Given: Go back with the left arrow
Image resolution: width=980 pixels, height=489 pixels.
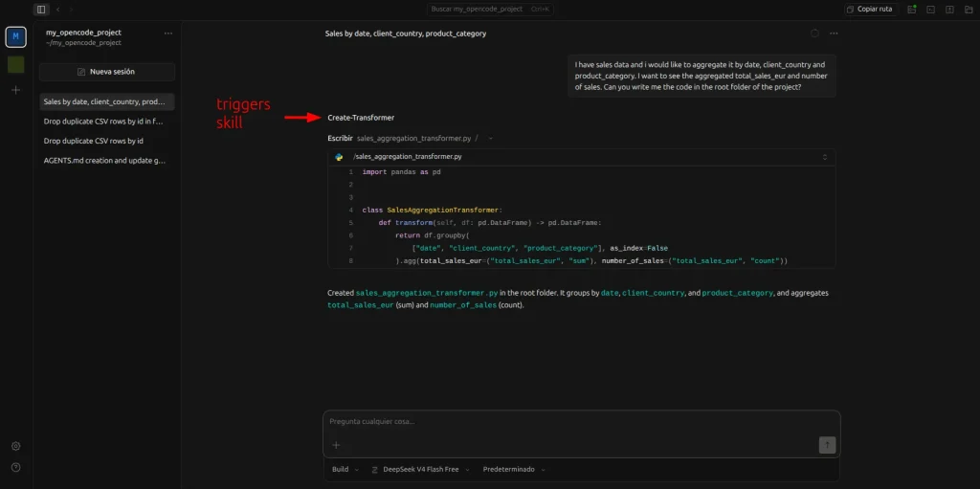Looking at the screenshot, I should 58,10.
